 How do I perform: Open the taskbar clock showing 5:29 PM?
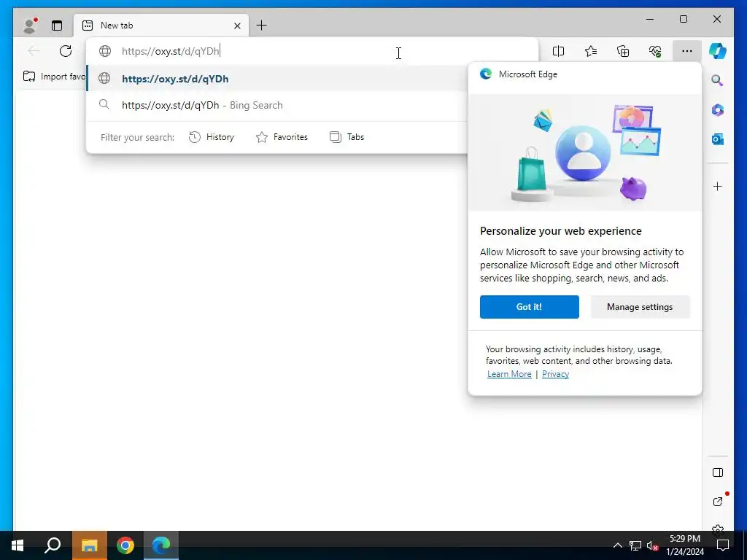[x=685, y=545]
